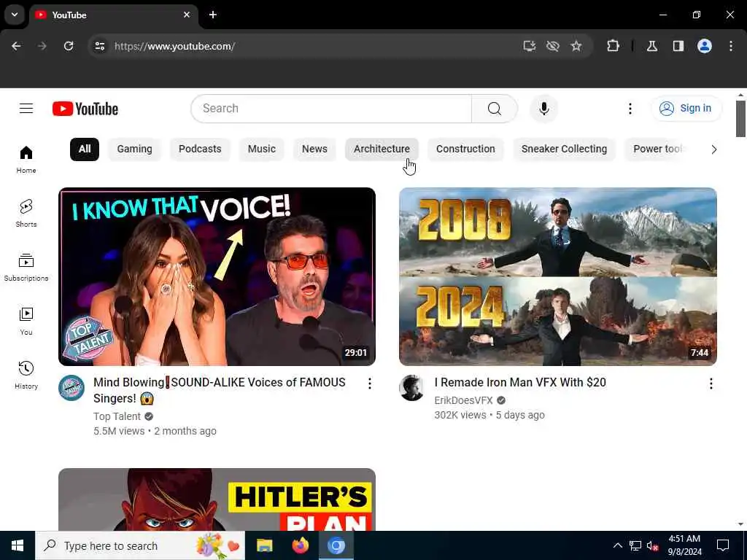Open the Top Talent channel name
The width and height of the screenshot is (747, 560).
(117, 416)
